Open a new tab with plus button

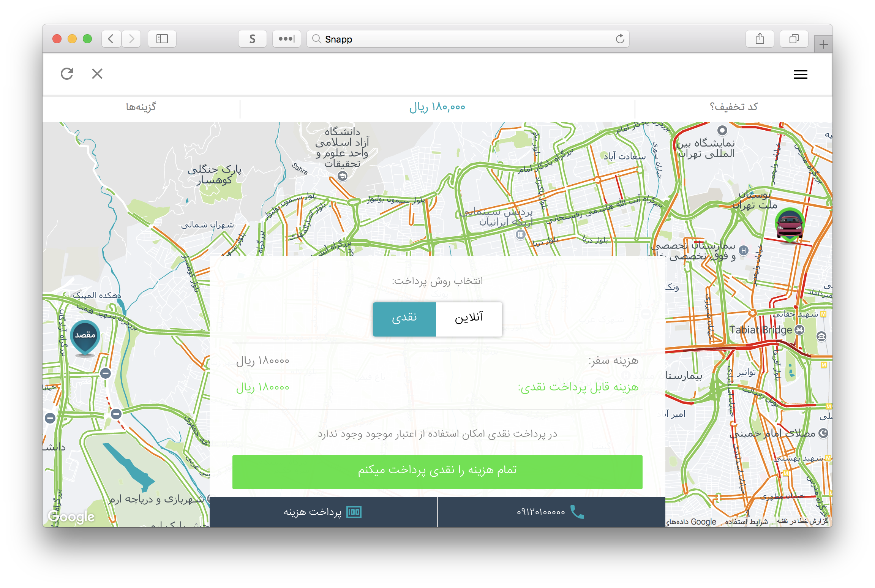[823, 45]
